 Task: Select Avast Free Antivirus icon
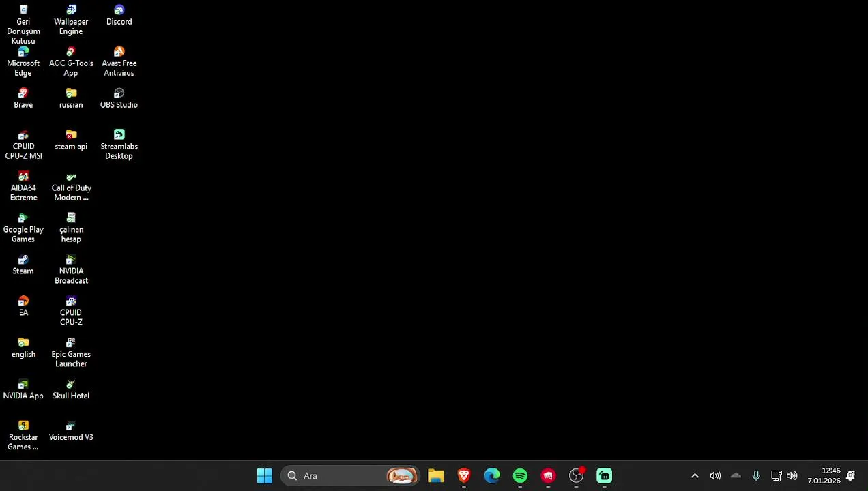click(x=119, y=61)
